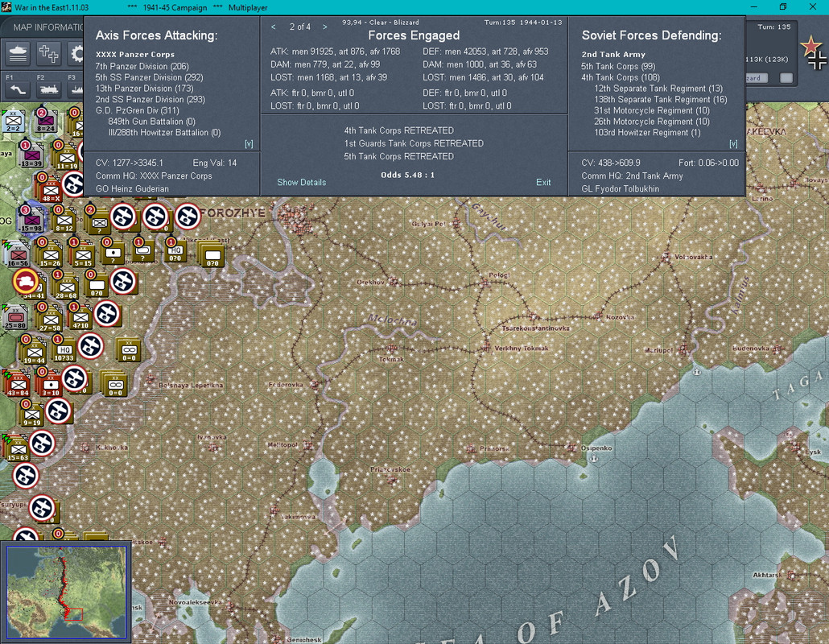Click "GL Fyodor Tolbukhin" commander text
The image size is (829, 644).
pos(621,188)
